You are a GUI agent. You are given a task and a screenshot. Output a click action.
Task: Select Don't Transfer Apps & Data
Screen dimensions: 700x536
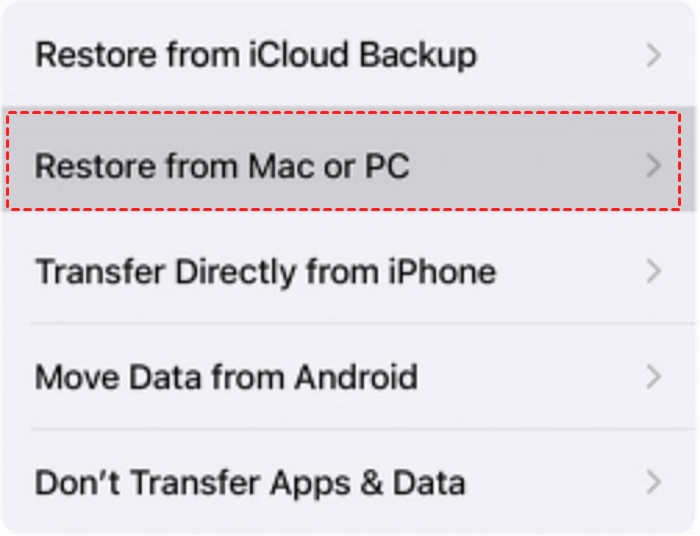(x=250, y=483)
